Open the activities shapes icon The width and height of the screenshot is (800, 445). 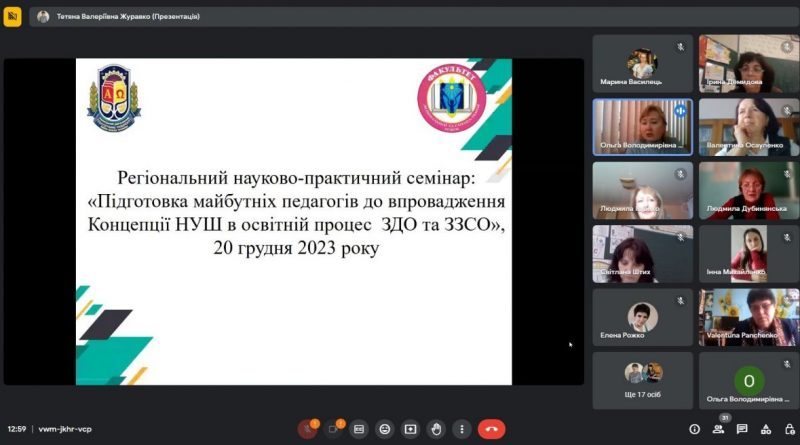pos(766,429)
